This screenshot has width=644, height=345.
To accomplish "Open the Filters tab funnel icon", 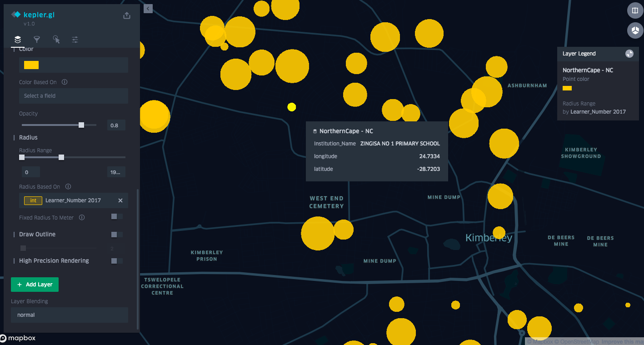I will click(37, 40).
